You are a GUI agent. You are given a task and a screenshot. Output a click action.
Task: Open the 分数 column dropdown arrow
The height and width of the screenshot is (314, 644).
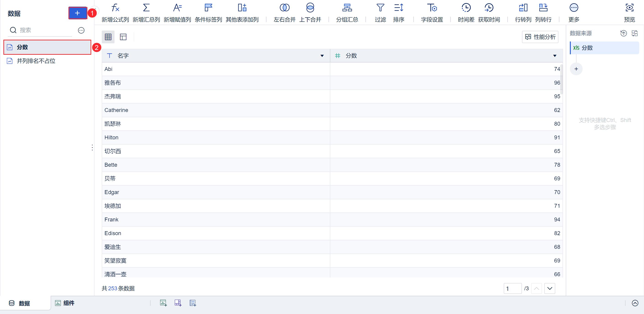click(x=555, y=56)
